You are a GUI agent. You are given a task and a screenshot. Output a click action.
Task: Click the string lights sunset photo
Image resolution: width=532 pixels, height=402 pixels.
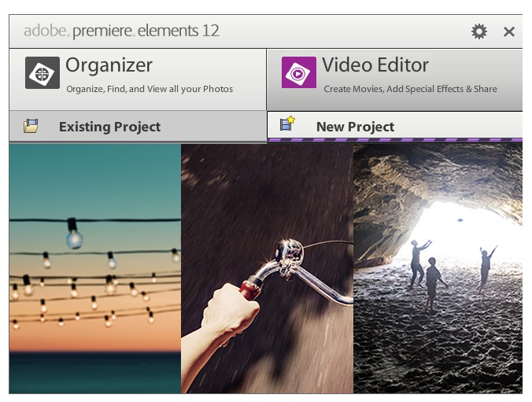click(x=95, y=269)
